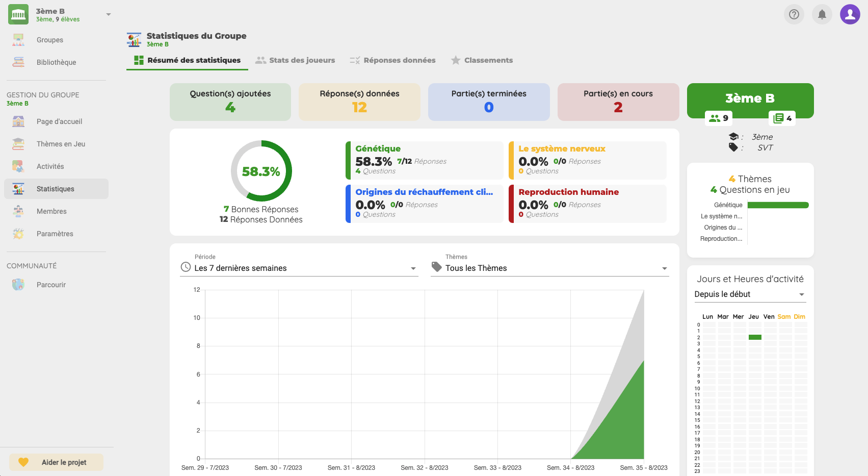868x476 pixels.
Task: Open the Tous les Thèmes dropdown
Action: (549, 268)
